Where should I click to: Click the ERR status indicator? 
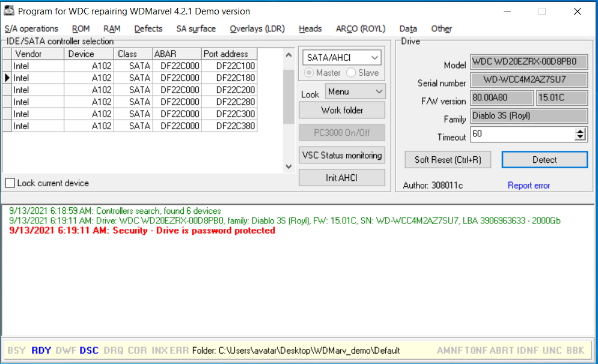pyautogui.click(x=179, y=350)
